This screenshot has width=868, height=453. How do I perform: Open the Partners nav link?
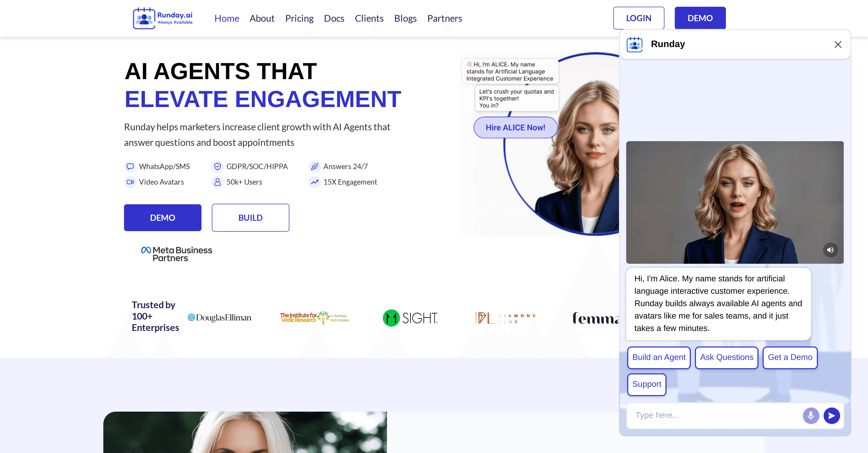click(x=444, y=18)
